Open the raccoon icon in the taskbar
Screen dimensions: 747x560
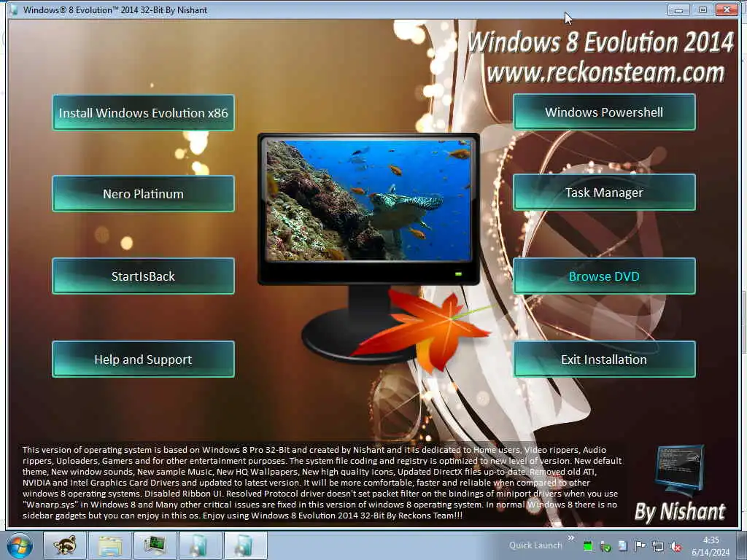[65, 545]
